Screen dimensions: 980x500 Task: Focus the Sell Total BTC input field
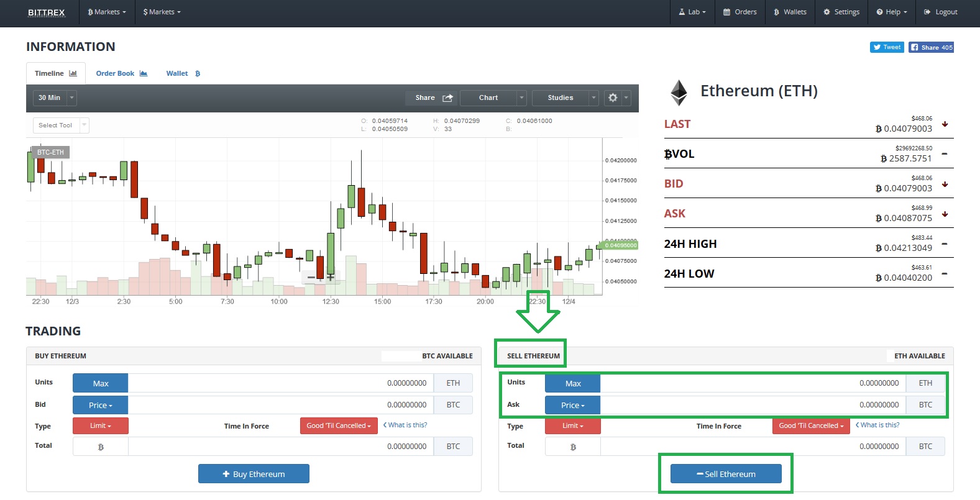click(x=753, y=447)
